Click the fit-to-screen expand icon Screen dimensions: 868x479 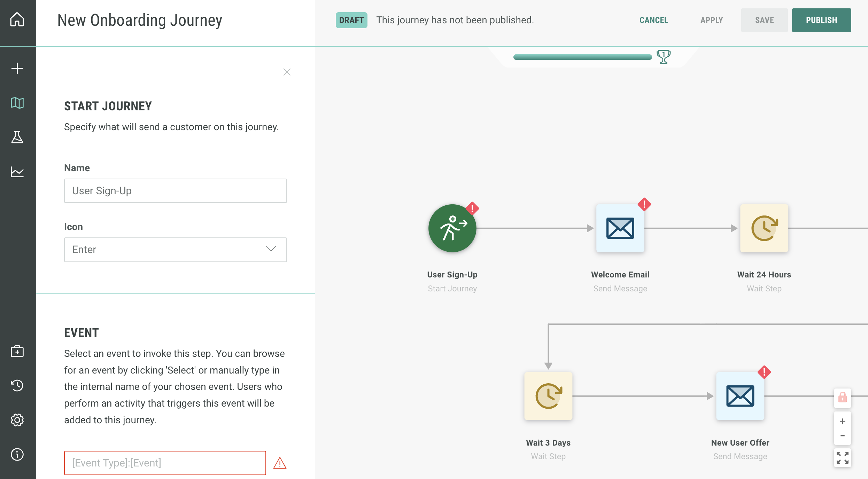point(842,458)
